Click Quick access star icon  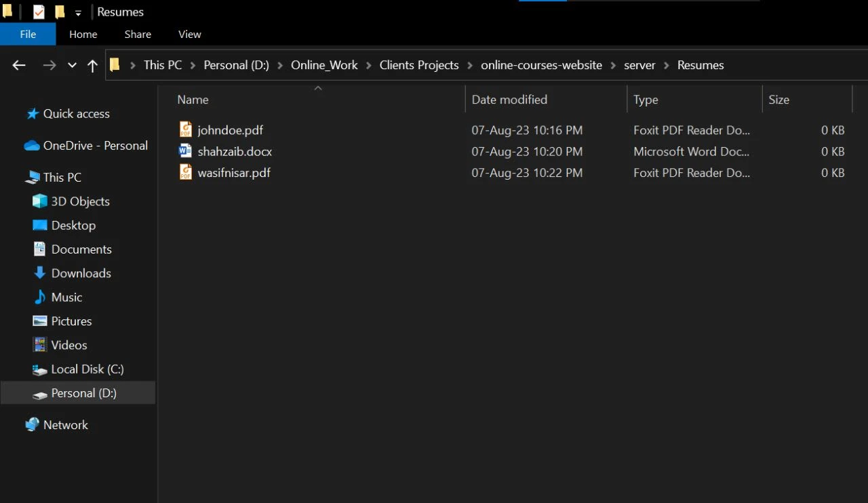point(32,114)
